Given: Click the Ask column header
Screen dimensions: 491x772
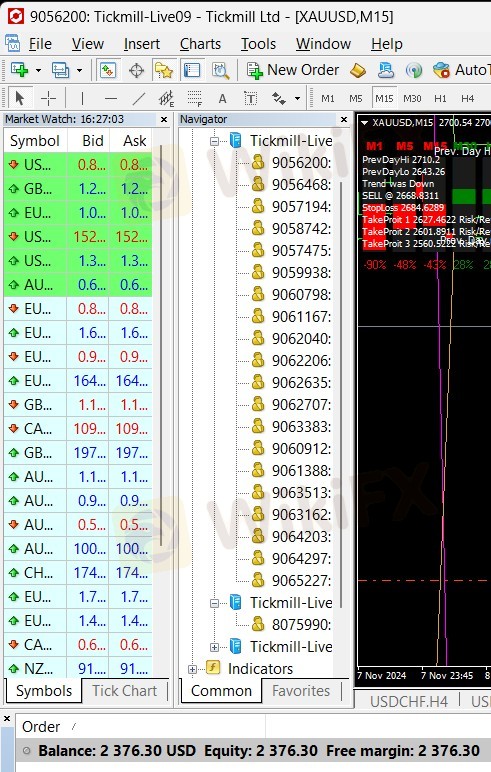Looking at the screenshot, I should click(131, 141).
